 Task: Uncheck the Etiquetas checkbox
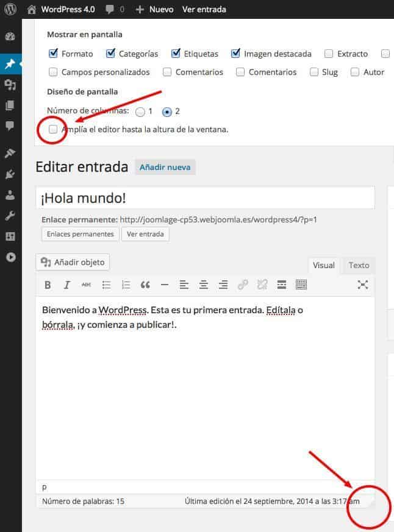pos(176,53)
